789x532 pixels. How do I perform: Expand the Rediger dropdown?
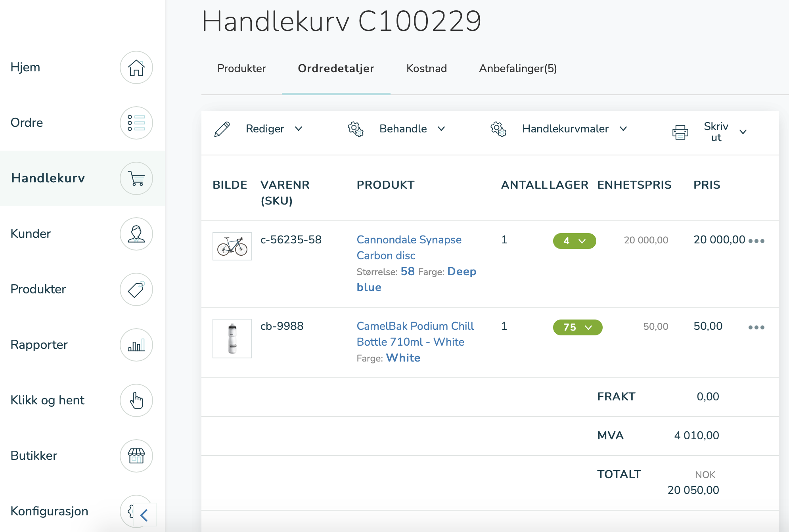(x=299, y=129)
